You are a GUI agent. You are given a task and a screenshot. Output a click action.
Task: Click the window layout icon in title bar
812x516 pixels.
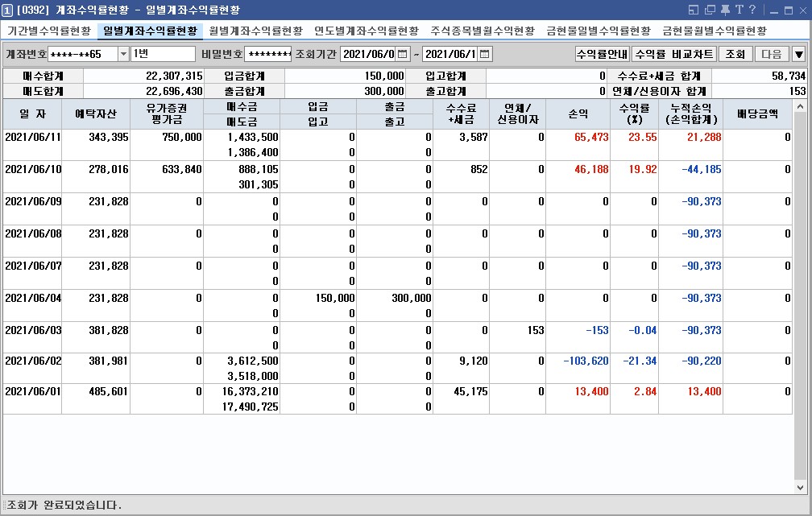click(694, 10)
